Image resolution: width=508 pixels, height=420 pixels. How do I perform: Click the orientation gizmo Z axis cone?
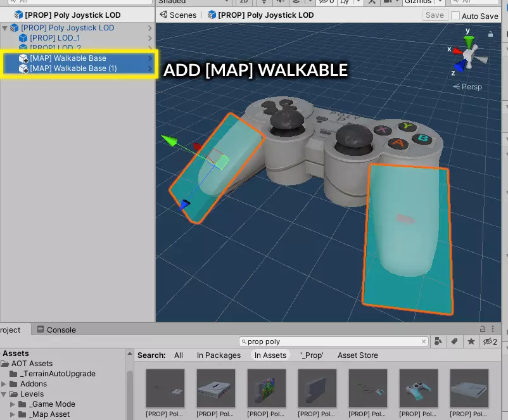coord(460,66)
